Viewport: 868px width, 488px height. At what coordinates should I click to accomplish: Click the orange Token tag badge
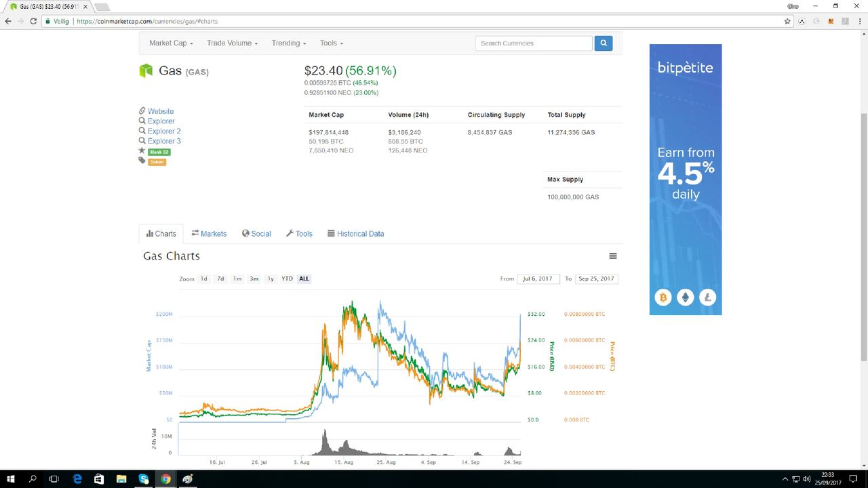coord(157,162)
